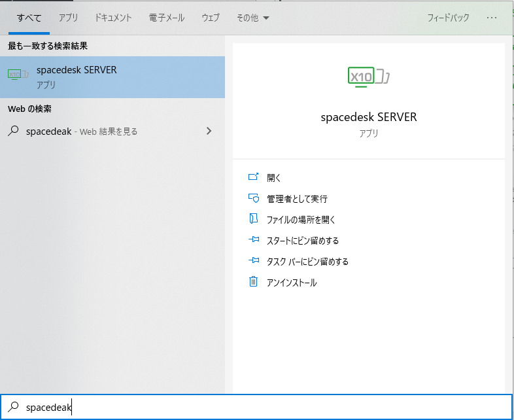Click the search magnifier icon in the search box

(13, 407)
